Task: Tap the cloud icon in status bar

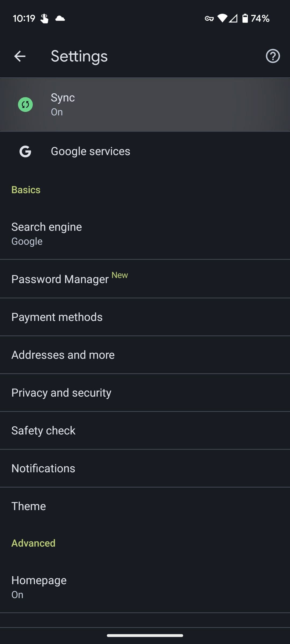Action: 60,19
